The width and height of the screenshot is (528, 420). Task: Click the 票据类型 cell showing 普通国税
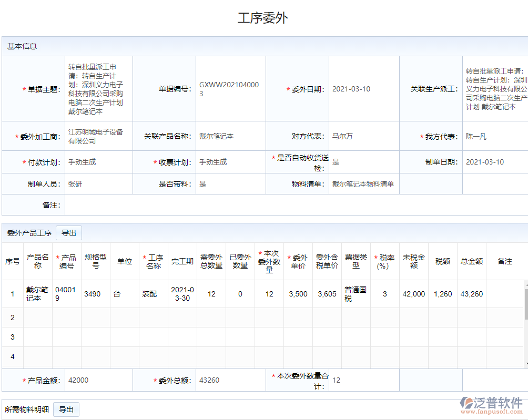point(356,294)
